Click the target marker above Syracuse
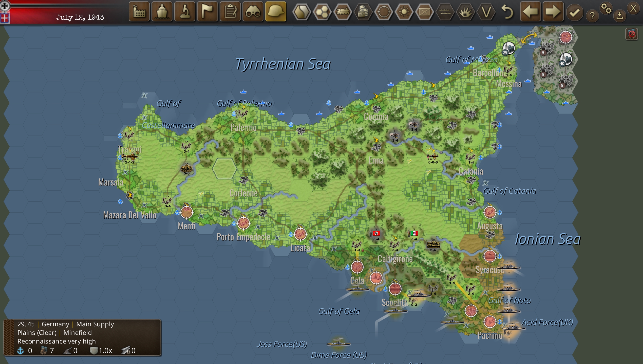This screenshot has width=643, height=364. (490, 256)
